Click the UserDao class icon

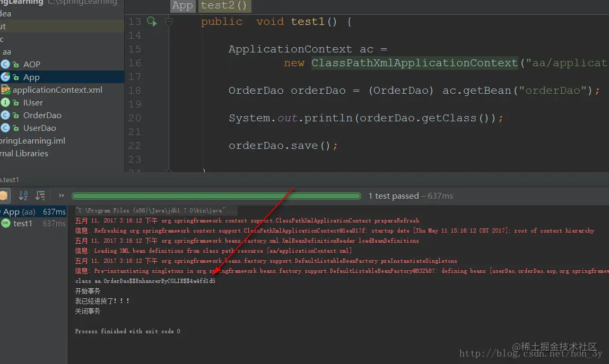5,128
